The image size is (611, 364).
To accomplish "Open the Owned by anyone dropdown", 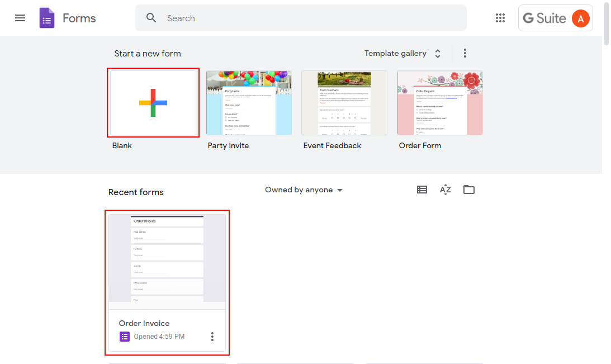I will 304,190.
